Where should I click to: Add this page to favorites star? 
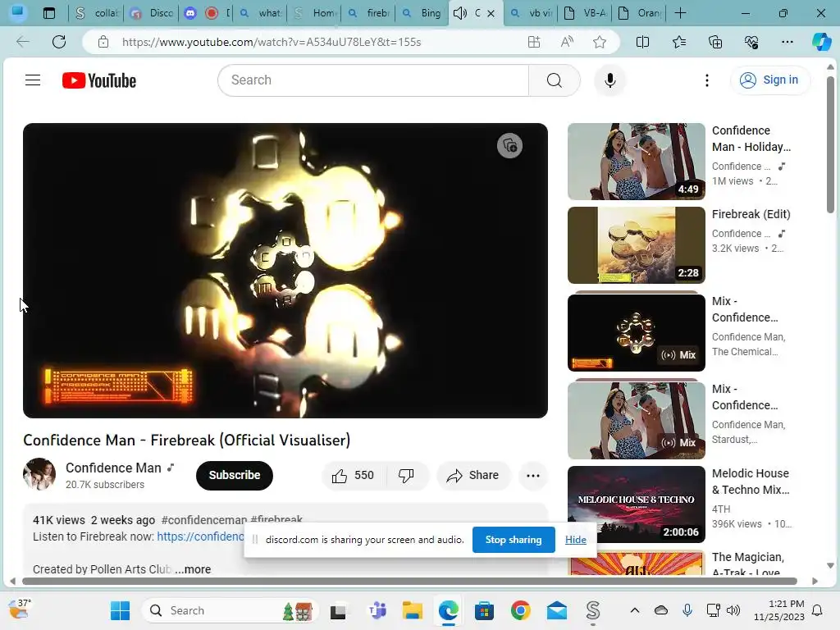pyautogui.click(x=600, y=42)
